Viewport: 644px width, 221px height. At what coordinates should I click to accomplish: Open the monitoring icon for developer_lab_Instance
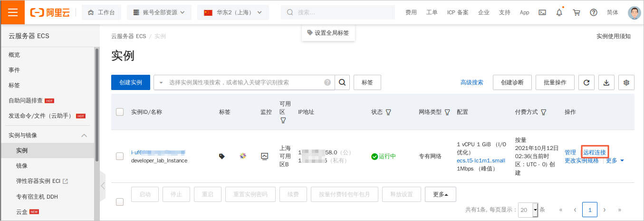[x=265, y=156]
